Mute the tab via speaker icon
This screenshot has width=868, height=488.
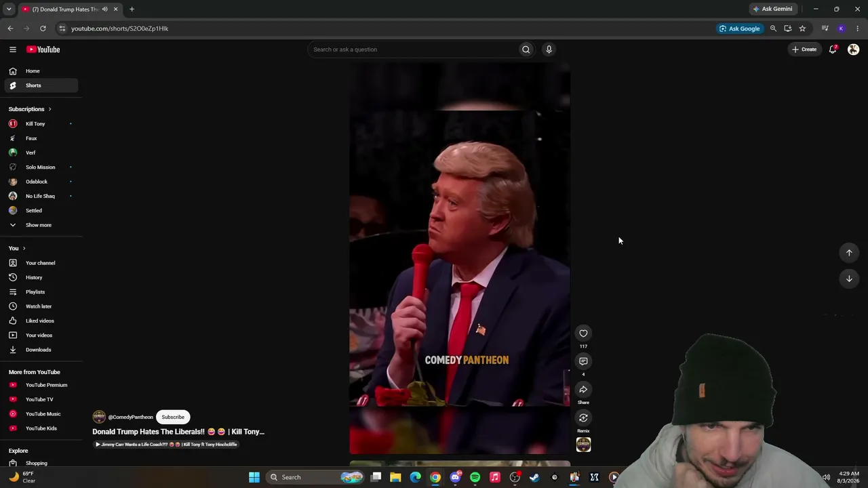pos(104,9)
